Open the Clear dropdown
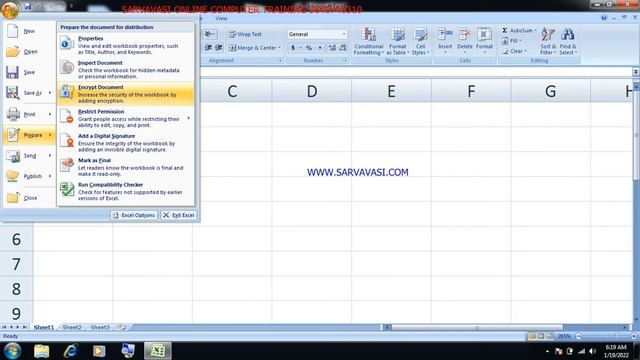Viewport: 640px width, 360px height. click(x=514, y=51)
